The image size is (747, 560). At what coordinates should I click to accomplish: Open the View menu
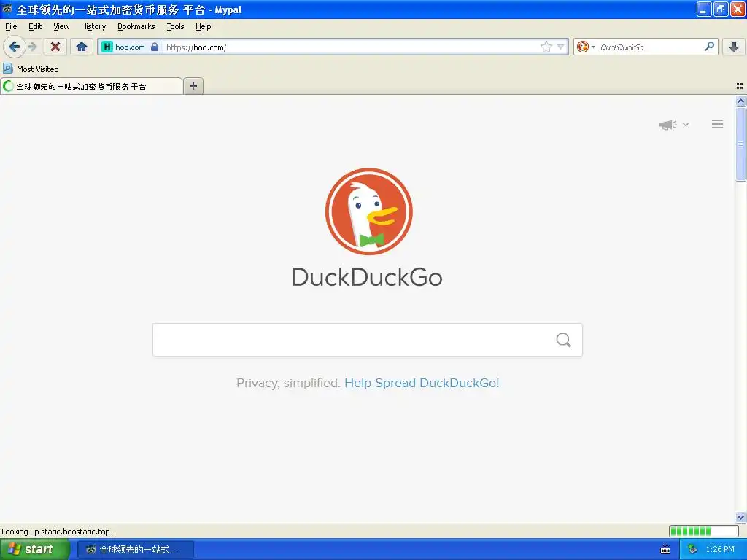pos(61,26)
